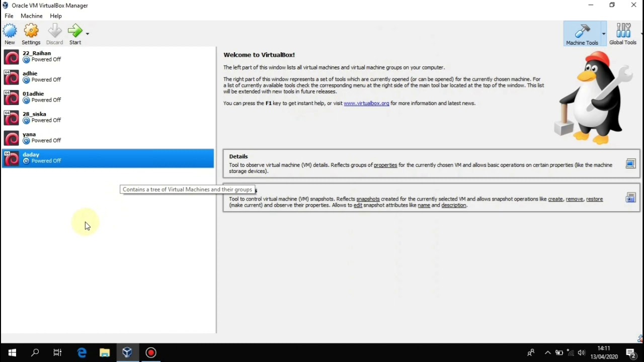Open File Explorer from the taskbar
644x362 pixels.
pos(104,353)
